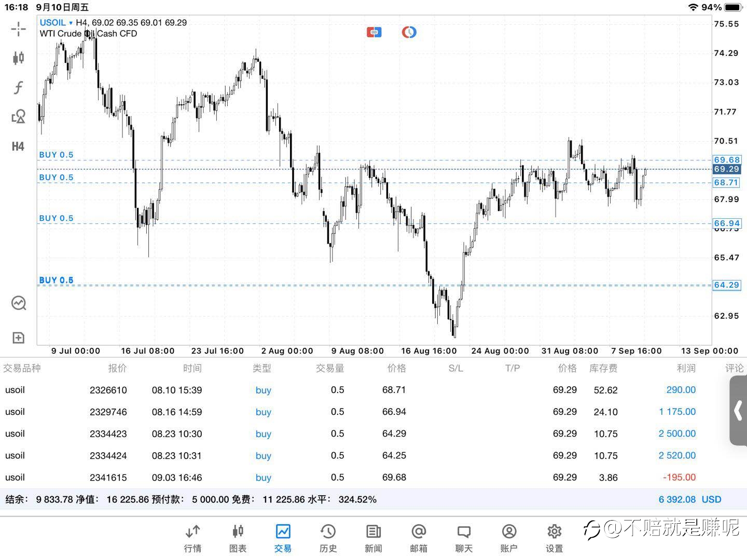The image size is (747, 560).
Task: Tap the 评论 column header
Action: coord(734,368)
